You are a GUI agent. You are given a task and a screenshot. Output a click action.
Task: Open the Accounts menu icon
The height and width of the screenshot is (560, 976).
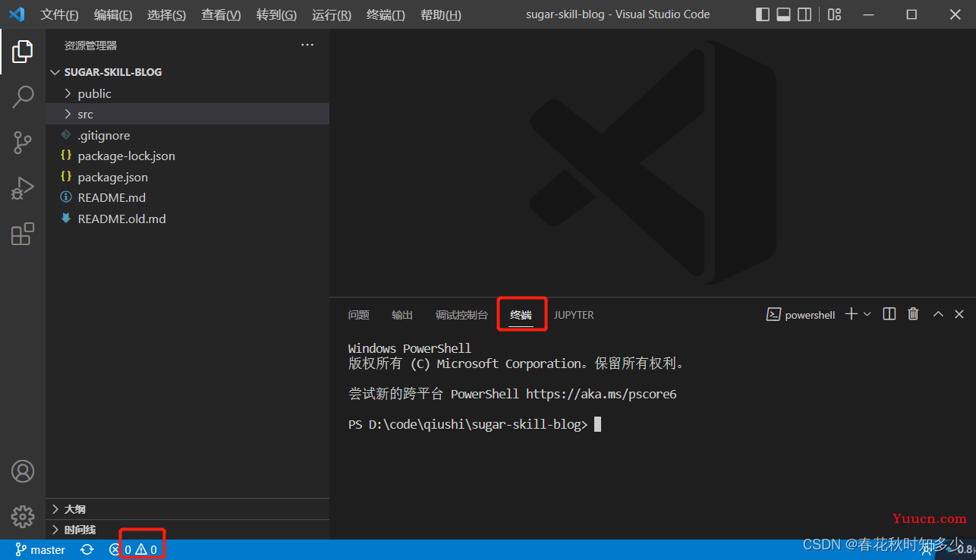[x=23, y=471]
